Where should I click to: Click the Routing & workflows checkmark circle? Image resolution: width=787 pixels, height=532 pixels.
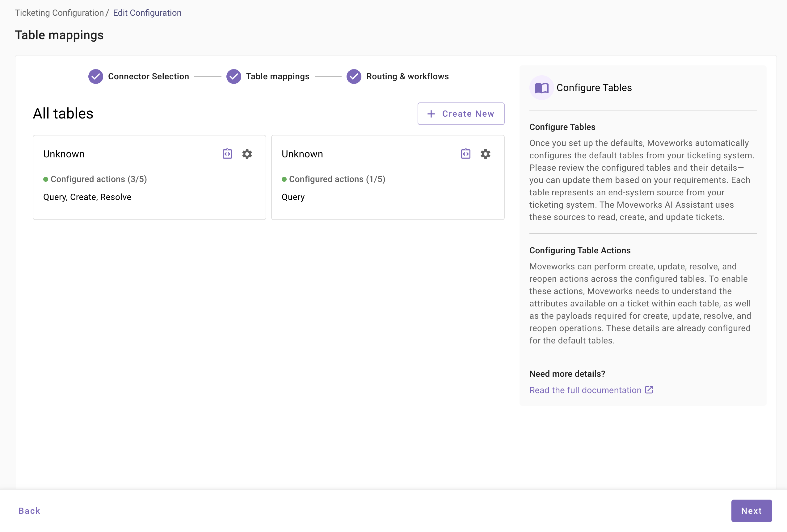pyautogui.click(x=354, y=77)
